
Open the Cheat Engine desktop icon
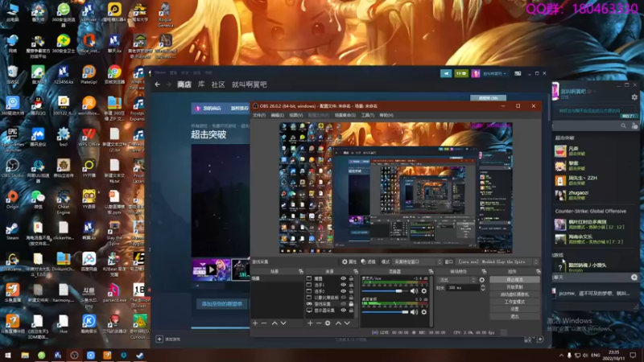tap(64, 200)
